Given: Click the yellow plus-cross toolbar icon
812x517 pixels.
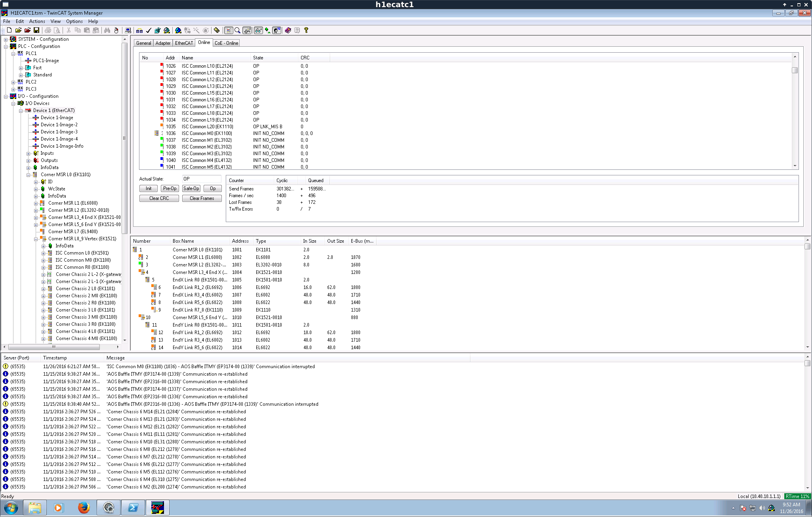Looking at the screenshot, I should point(217,30).
